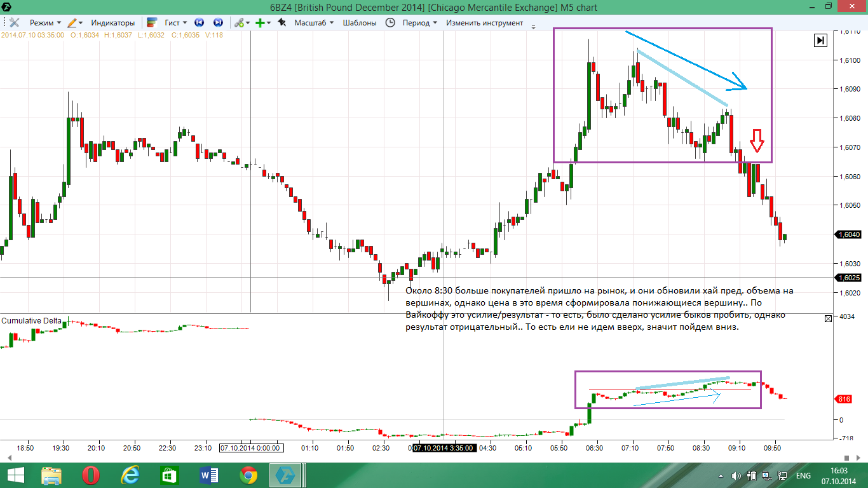Select the cursor star pointer tool
The height and width of the screenshot is (488, 868).
pos(281,22)
